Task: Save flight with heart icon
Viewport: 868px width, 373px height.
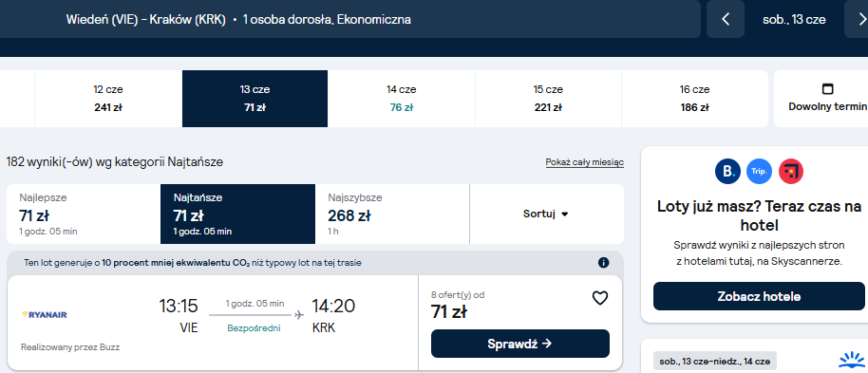Action: pyautogui.click(x=600, y=298)
